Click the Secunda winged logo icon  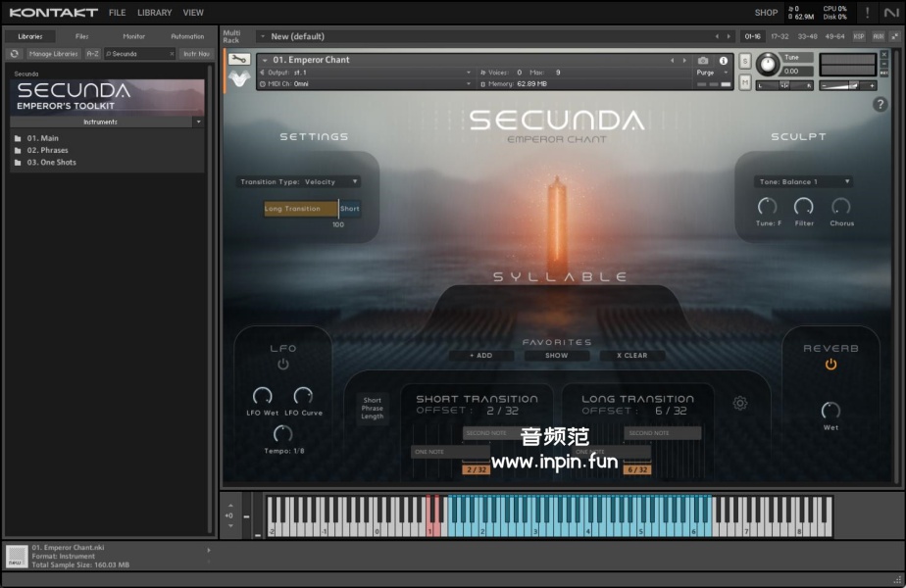point(239,78)
